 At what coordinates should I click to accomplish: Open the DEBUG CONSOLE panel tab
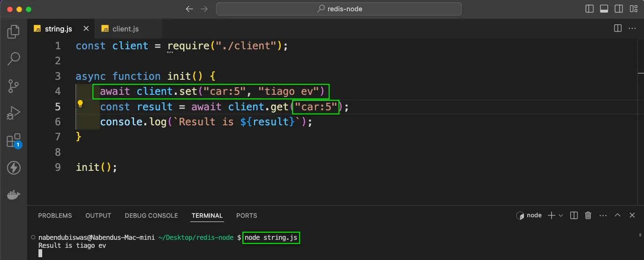151,215
